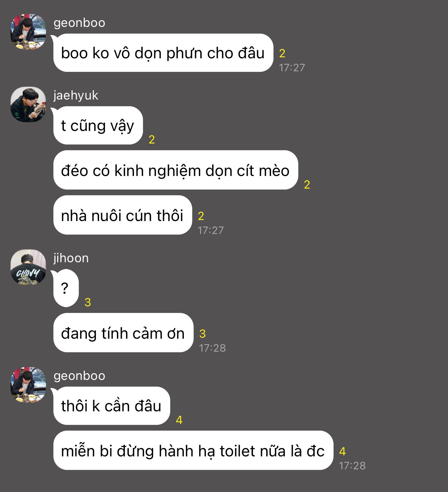Viewport: 448px width, 492px height.
Task: Tap geonboo's avatar beside 'thôi k cần đâu'
Action: point(28,385)
